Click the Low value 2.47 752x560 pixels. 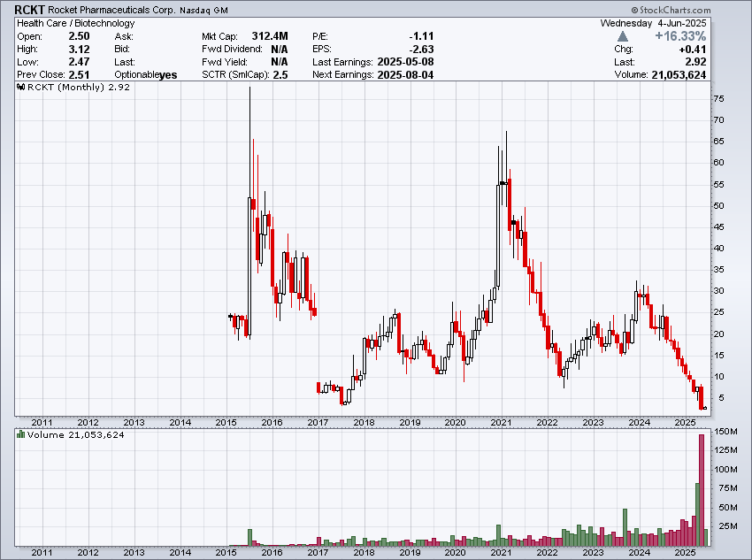tap(79, 62)
